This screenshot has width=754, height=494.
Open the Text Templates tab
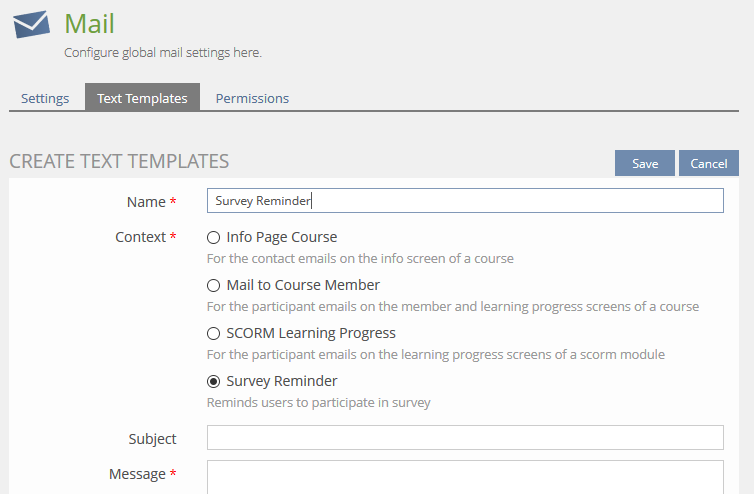click(x=142, y=98)
